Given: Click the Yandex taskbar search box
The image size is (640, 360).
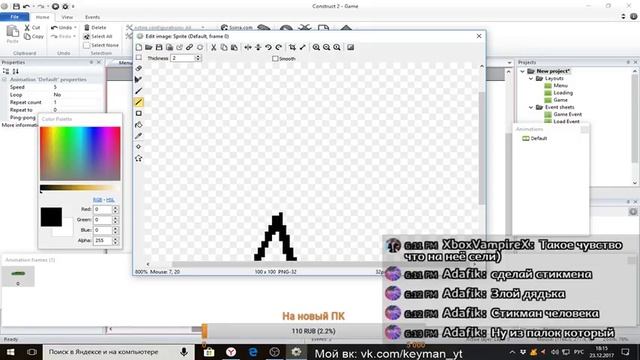Looking at the screenshot, I should tap(118, 352).
